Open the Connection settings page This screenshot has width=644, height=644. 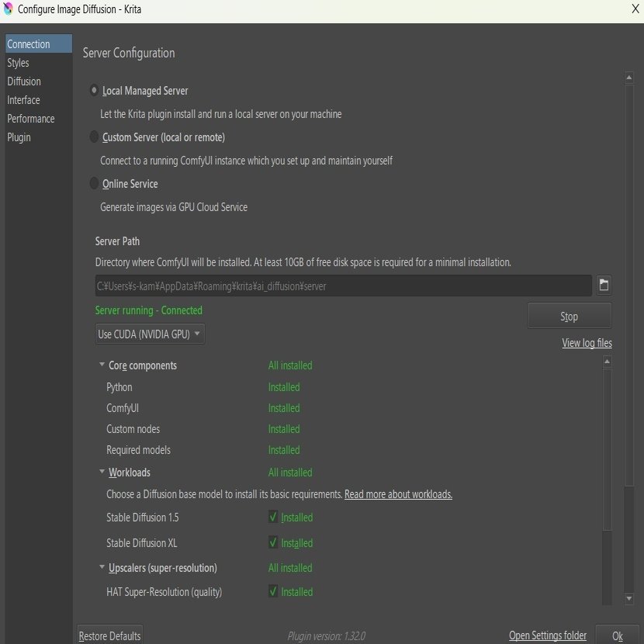pos(39,44)
